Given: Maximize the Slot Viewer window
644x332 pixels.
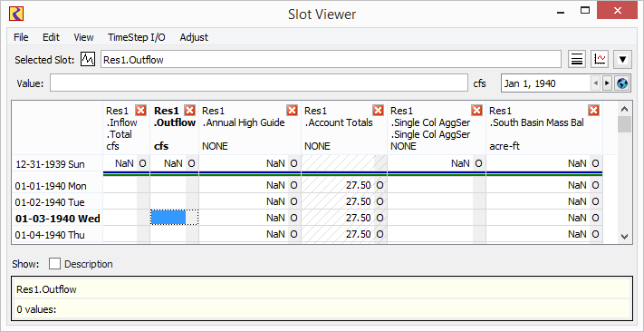Looking at the screenshot, I should click(585, 11).
